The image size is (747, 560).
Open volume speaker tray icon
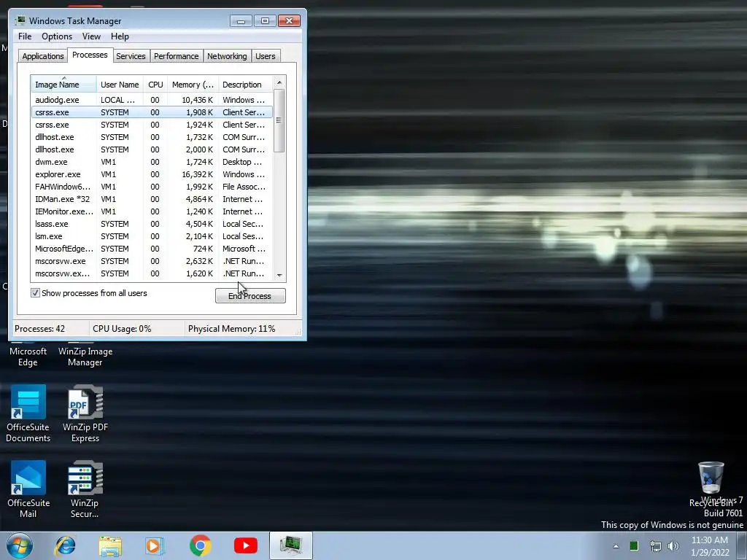click(x=673, y=546)
